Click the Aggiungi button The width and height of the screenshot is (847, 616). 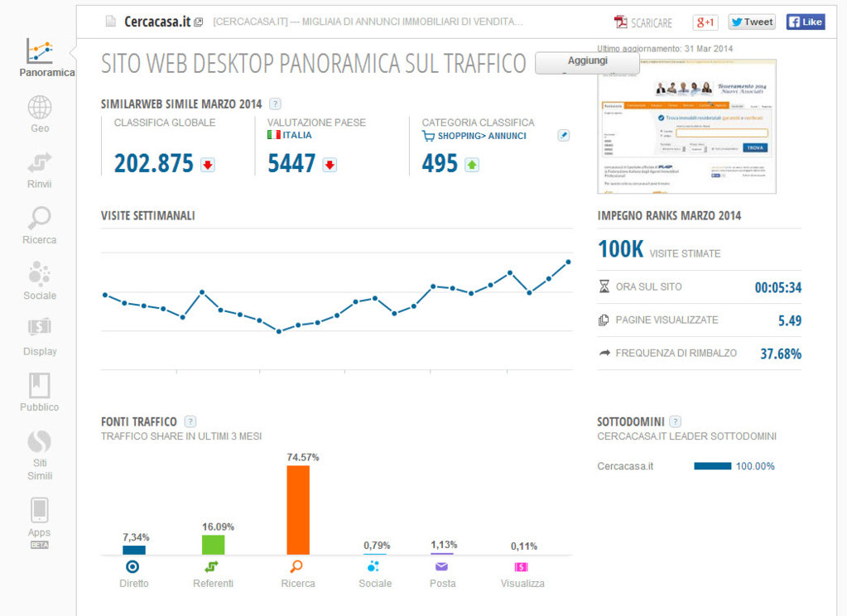(587, 61)
